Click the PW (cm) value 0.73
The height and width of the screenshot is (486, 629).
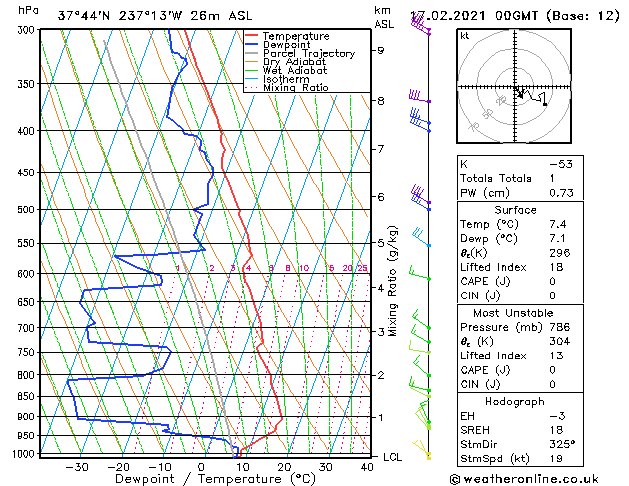561,193
